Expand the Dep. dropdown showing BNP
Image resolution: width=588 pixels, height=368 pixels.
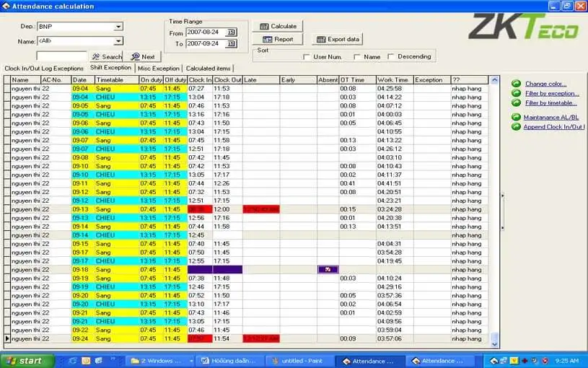[118, 27]
